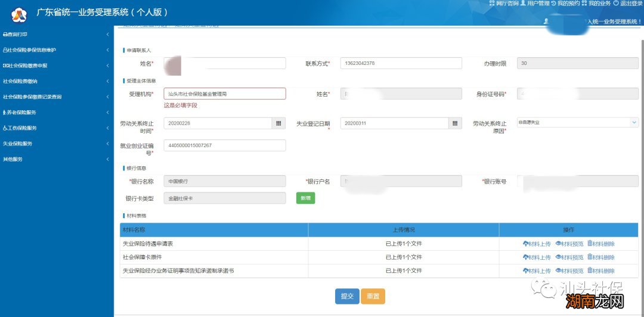Click the wheelchair icon beside 工伤保险服务
The height and width of the screenshot is (317, 644).
[x=5, y=128]
